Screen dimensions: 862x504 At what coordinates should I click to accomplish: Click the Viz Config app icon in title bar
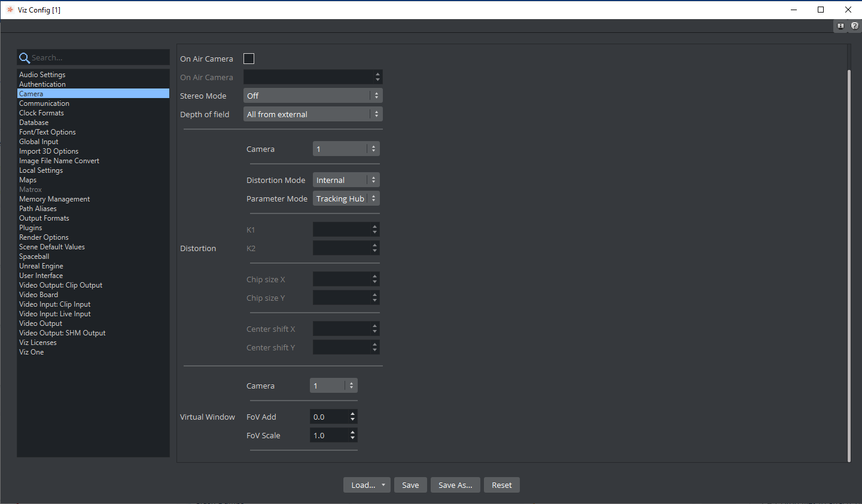point(10,10)
